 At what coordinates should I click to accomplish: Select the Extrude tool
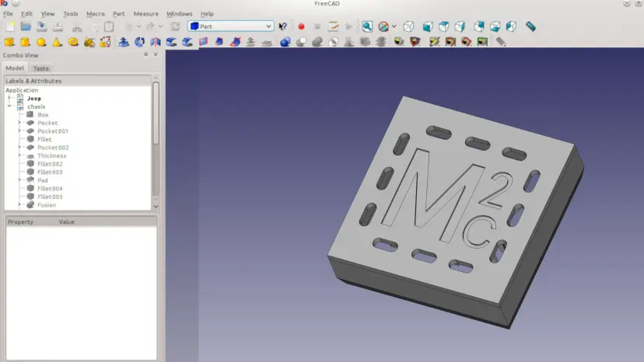(x=124, y=42)
